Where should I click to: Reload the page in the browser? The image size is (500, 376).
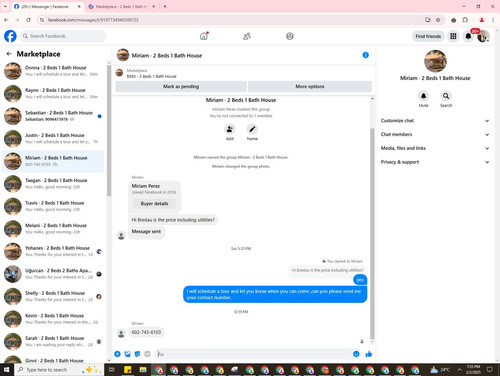pos(28,20)
